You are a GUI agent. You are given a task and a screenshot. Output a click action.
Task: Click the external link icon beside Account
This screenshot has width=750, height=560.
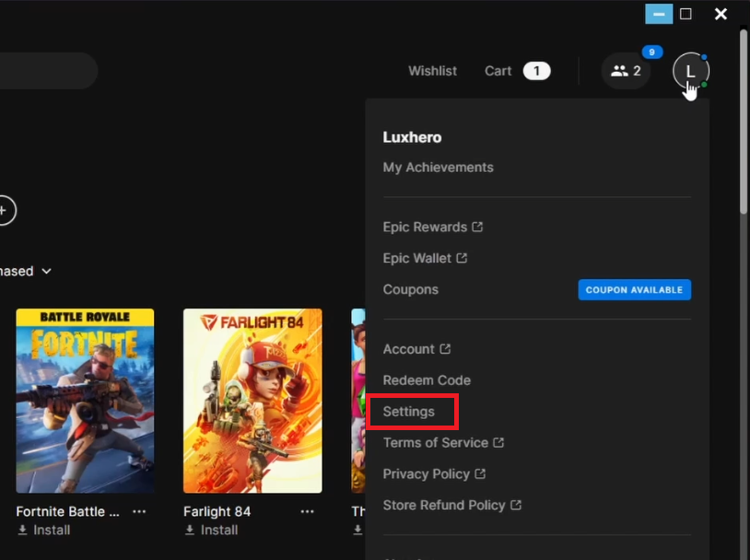(x=445, y=349)
